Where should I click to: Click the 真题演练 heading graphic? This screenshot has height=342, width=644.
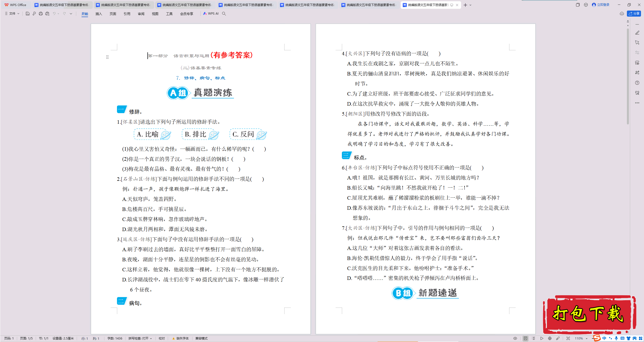pyautogui.click(x=200, y=93)
